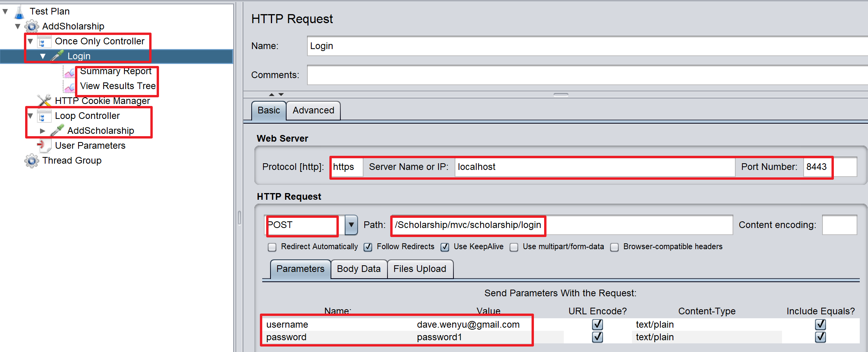Click the horizontal panel divider handle
Screen dimensions: 868x352
pyautogui.click(x=561, y=95)
